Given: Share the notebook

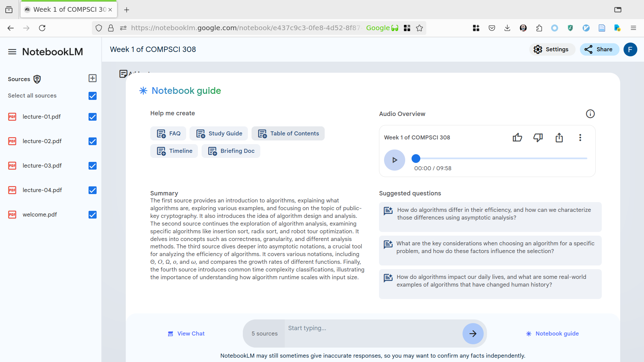Looking at the screenshot, I should [x=599, y=49].
